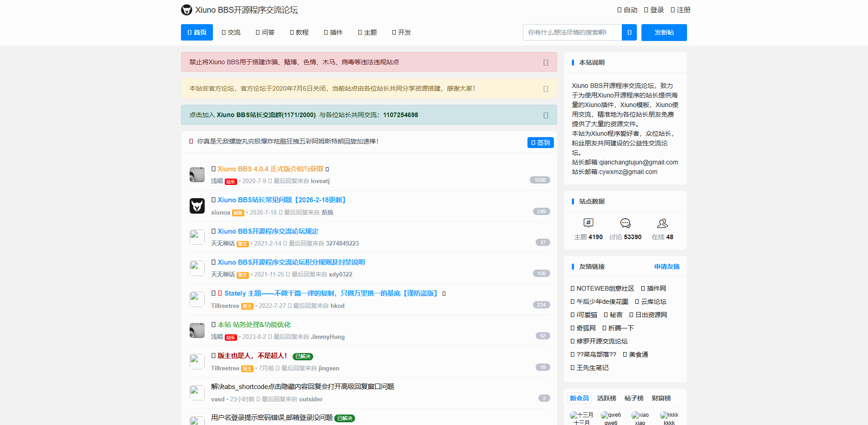The width and height of the screenshot is (868, 425).
Task: Open the 教程 navigation tab
Action: 299,32
